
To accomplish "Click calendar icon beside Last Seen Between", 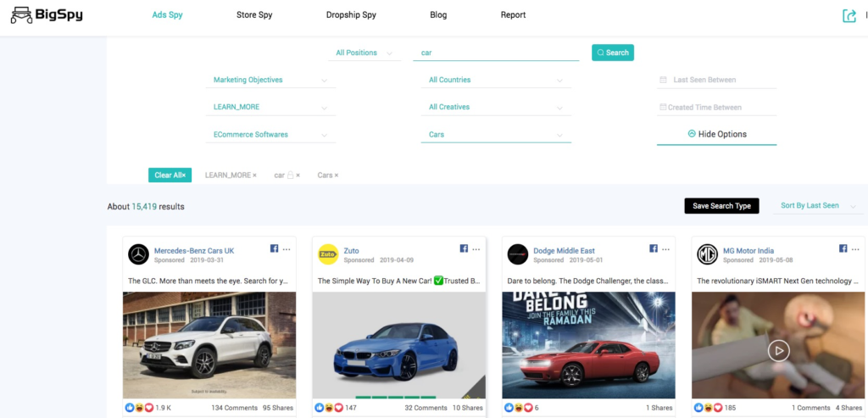I will (663, 80).
